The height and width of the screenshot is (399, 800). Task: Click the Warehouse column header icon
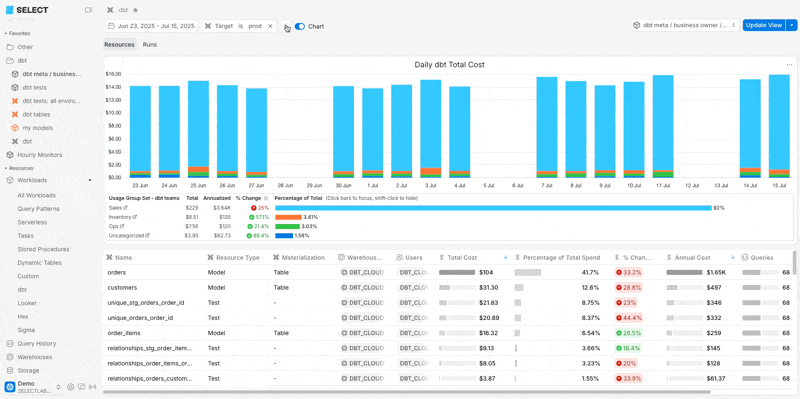pos(342,258)
